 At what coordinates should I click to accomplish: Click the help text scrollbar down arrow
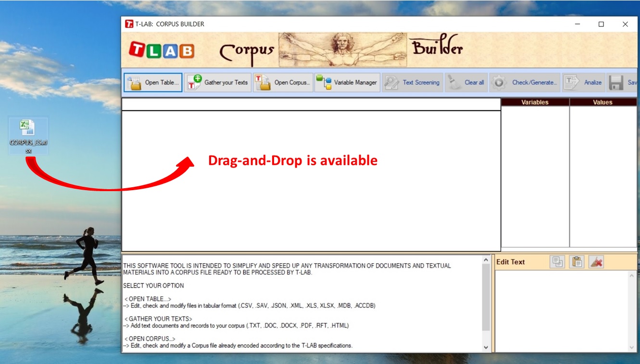486,347
